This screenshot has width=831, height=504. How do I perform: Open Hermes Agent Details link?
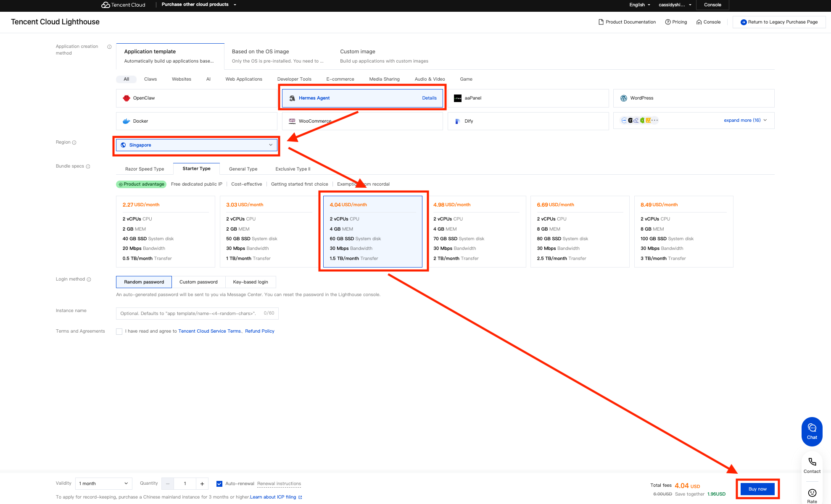429,98
